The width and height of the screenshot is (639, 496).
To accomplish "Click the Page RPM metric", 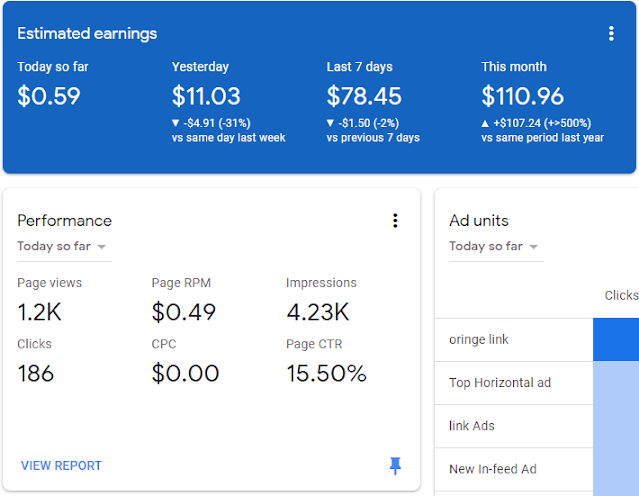I will click(184, 312).
